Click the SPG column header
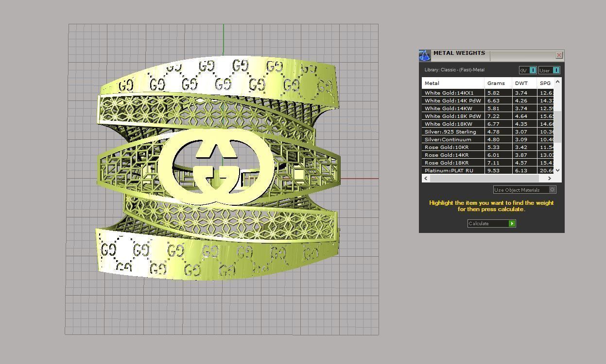 coord(545,83)
